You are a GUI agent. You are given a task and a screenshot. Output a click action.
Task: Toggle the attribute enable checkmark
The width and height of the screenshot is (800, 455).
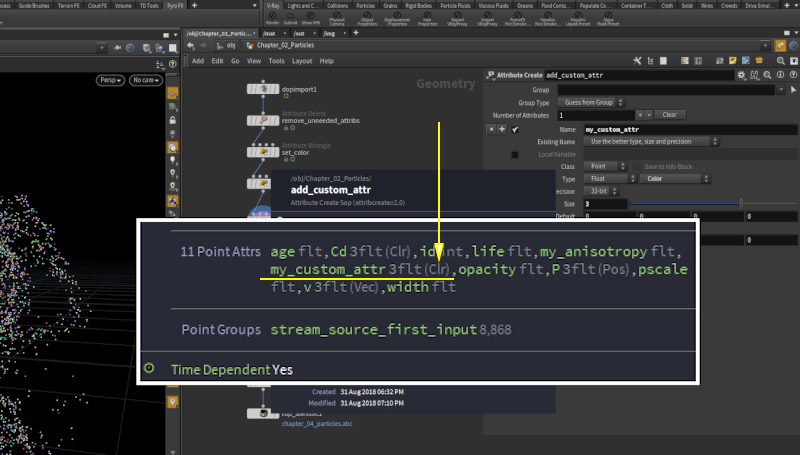click(515, 129)
